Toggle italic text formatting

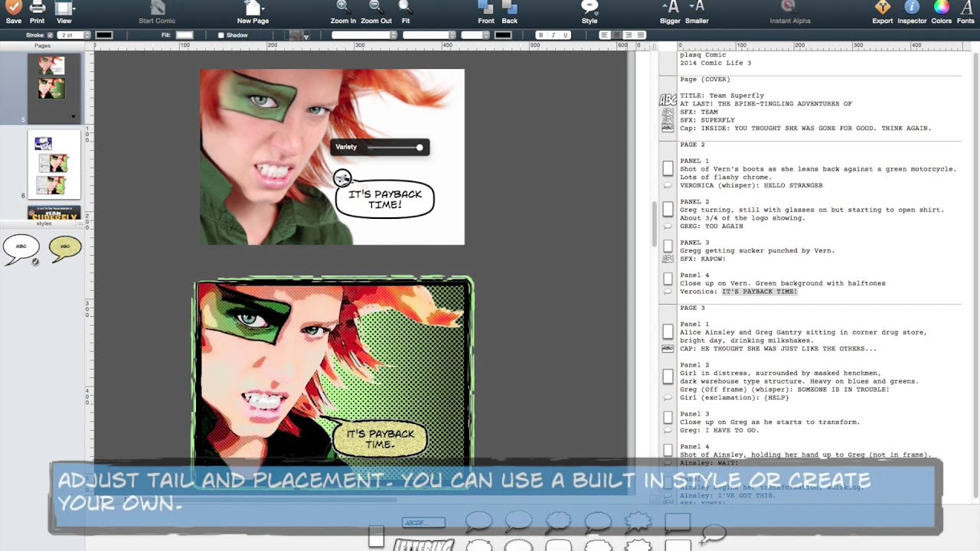pos(554,35)
